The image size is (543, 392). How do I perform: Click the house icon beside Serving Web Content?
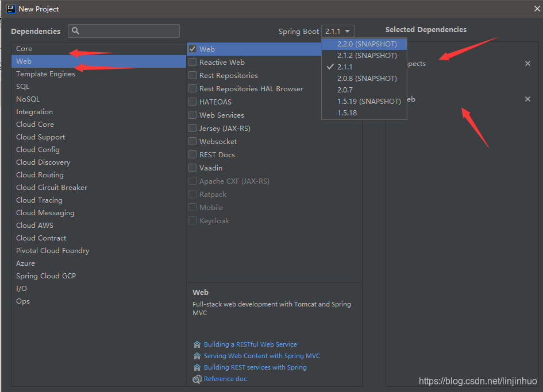[x=197, y=356]
